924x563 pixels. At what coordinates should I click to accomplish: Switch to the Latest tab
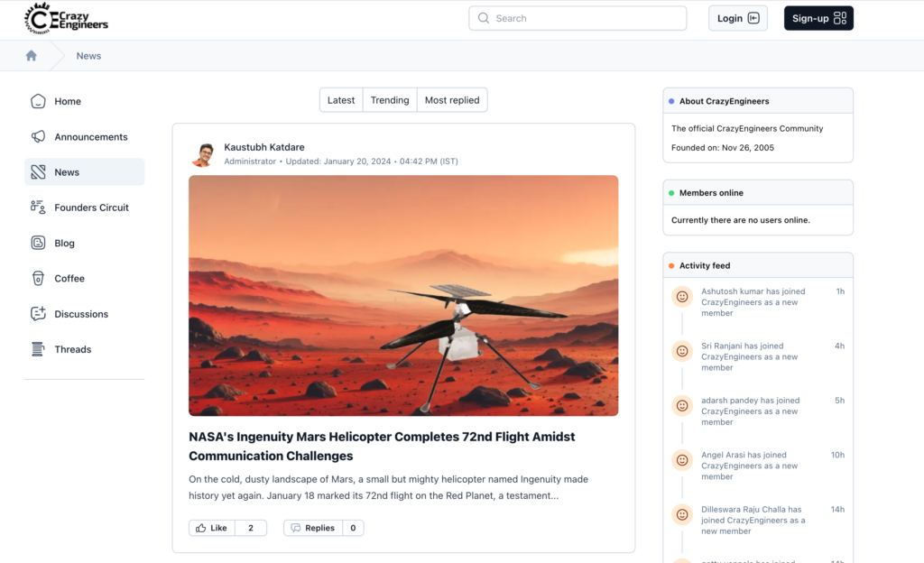coord(341,100)
